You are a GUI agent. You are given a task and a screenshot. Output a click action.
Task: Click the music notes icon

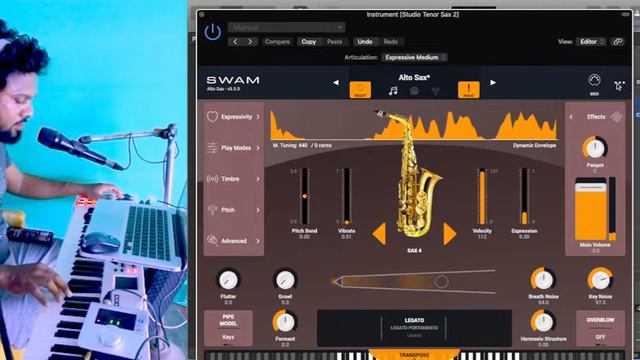click(393, 91)
